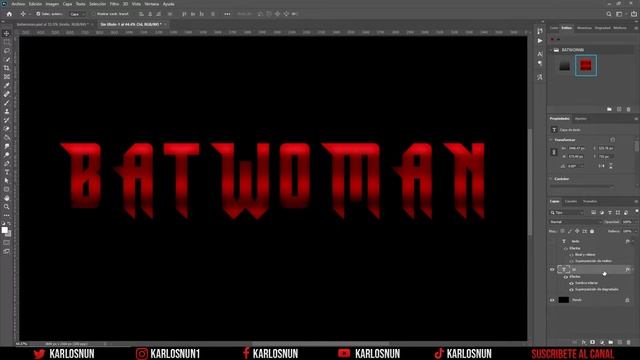
Task: Open the Ayuda menu
Action: (168, 4)
